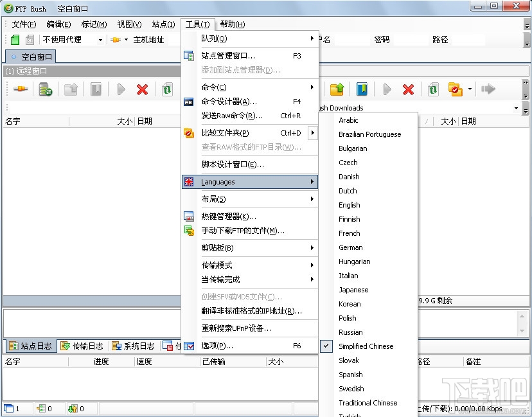Image resolution: width=532 pixels, height=417 pixels.
Task: Click the log panel scrollbar down arrow
Action: pyautogui.click(x=522, y=330)
